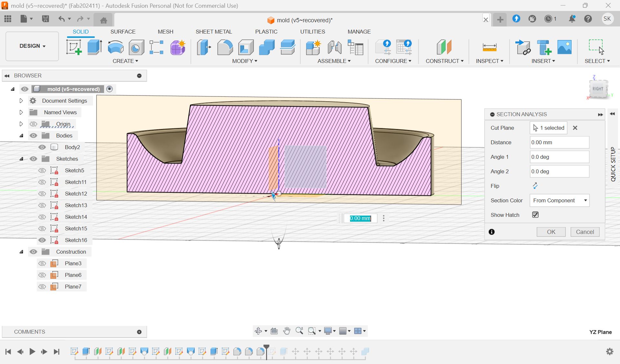620x364 pixels.
Task: Hide Sketch16 using its eye icon
Action: pyautogui.click(x=42, y=240)
